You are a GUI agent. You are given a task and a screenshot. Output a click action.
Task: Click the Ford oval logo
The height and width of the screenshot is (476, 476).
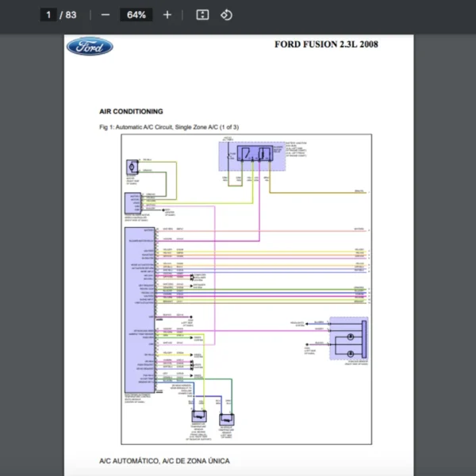90,46
